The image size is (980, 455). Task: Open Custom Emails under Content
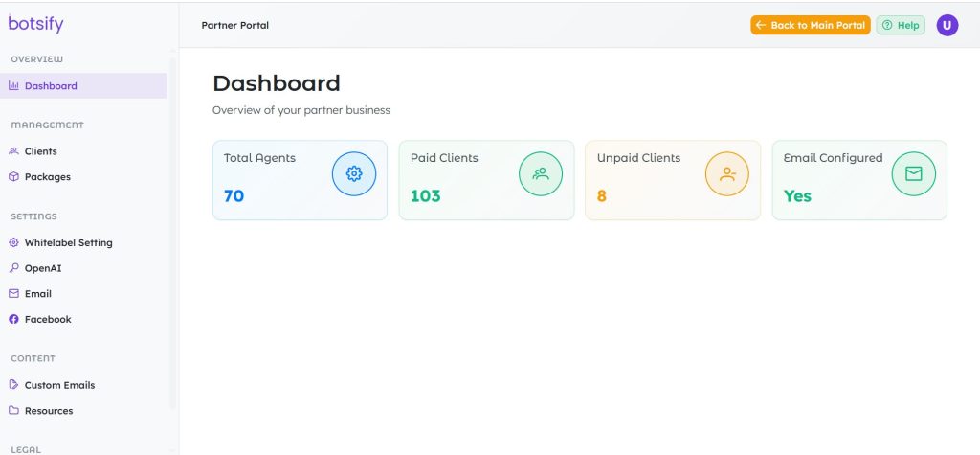click(x=59, y=385)
